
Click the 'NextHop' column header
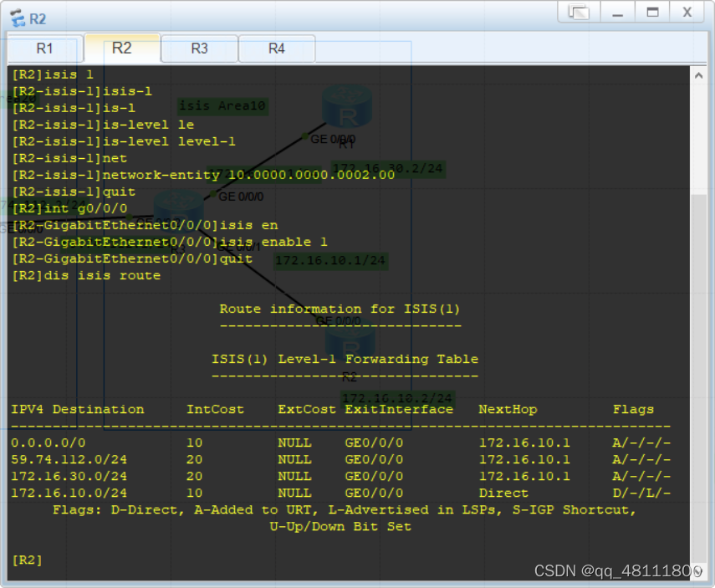pyautogui.click(x=508, y=409)
